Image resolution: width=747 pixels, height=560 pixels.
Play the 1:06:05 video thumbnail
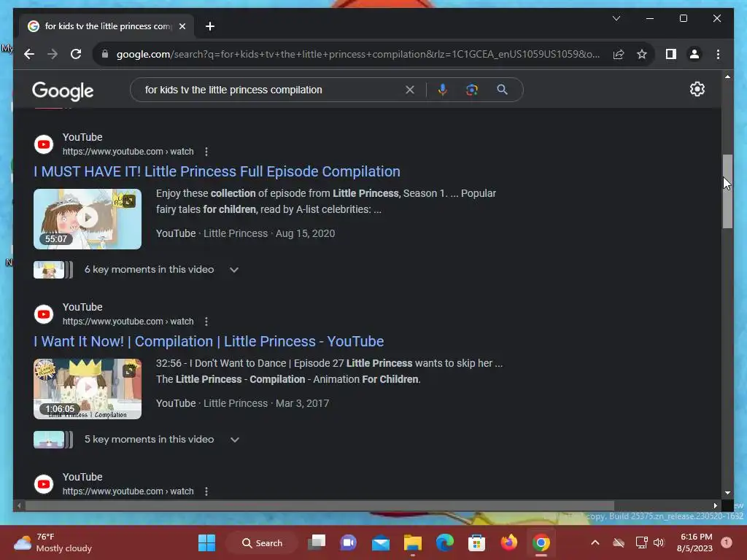click(88, 389)
